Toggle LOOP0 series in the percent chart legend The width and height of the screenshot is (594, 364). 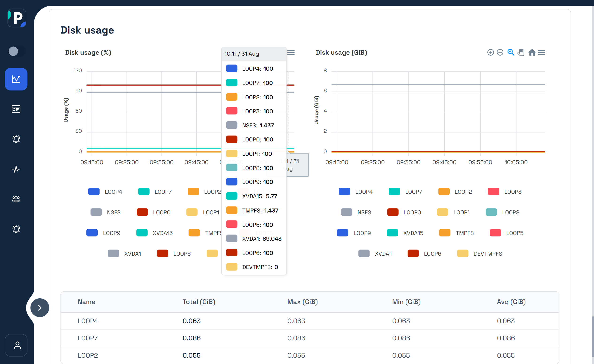point(154,212)
